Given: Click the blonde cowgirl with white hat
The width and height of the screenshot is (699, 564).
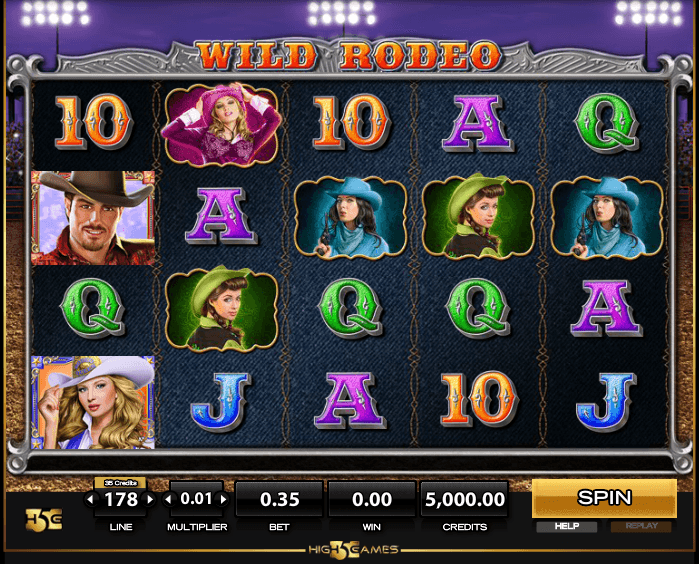Looking at the screenshot, I should click(93, 402).
